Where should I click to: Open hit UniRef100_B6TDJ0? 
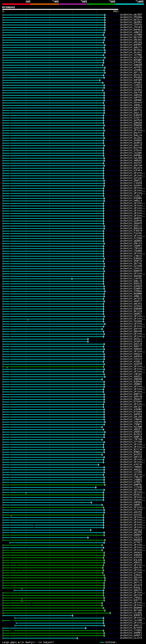(131, 20)
